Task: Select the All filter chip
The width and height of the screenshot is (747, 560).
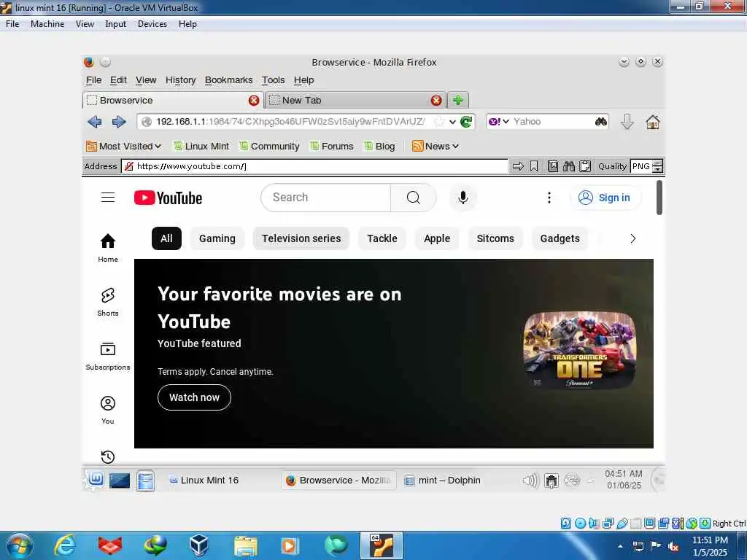Action: [x=166, y=238]
